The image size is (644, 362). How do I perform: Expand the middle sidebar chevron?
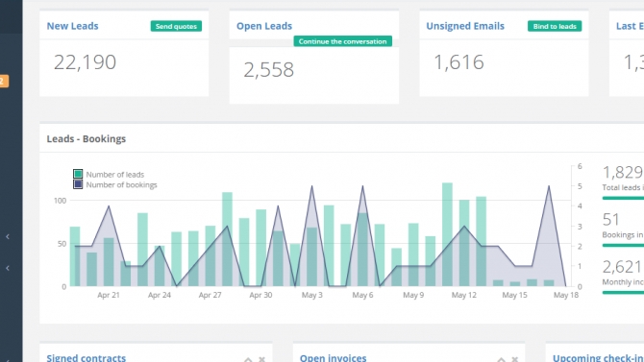point(8,268)
